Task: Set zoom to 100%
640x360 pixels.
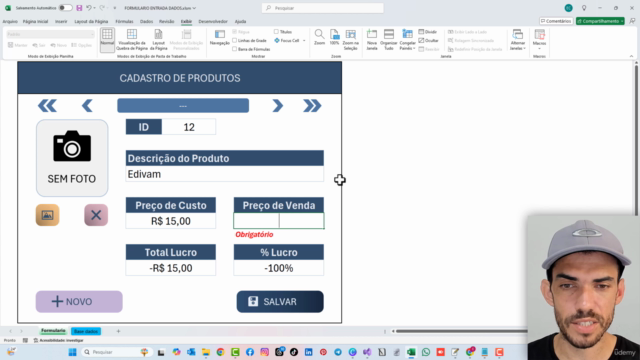Action: point(334,37)
